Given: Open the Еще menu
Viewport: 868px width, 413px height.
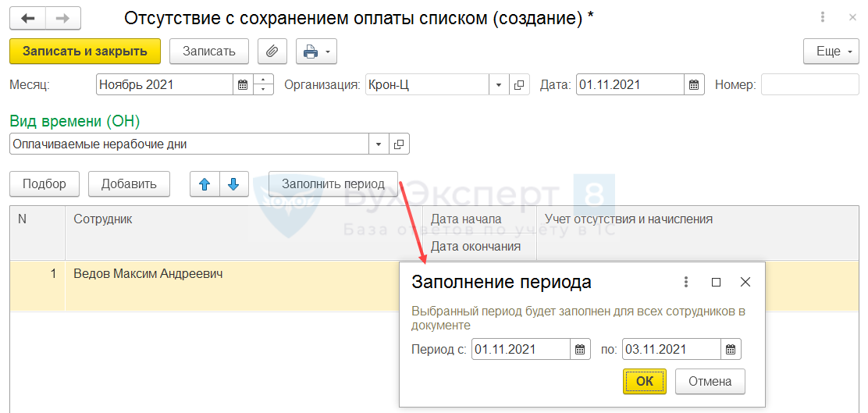Looking at the screenshot, I should 830,52.
